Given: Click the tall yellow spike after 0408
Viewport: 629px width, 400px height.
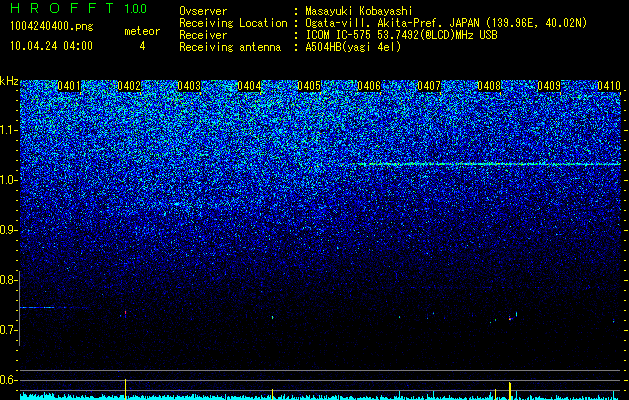Looking at the screenshot, I should click(510, 391).
